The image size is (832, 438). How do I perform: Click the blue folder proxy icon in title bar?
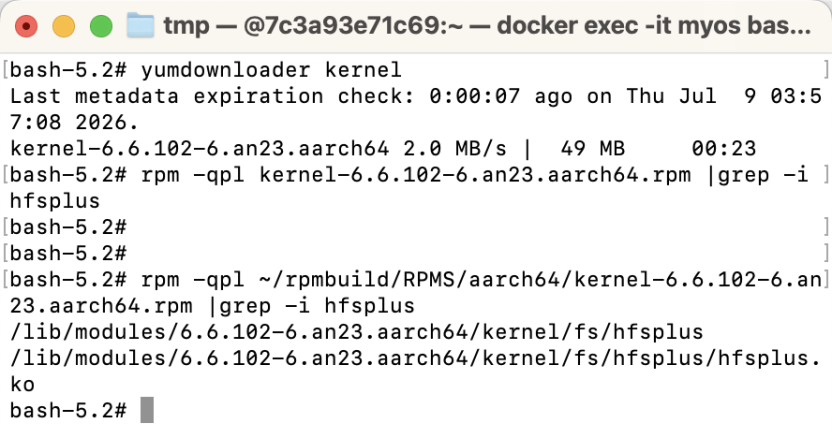(x=141, y=25)
